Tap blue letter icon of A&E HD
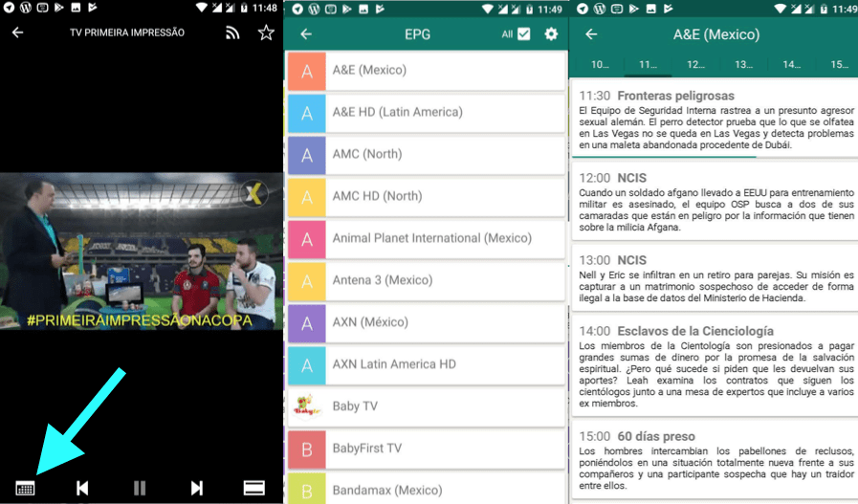This screenshot has width=858, height=504. 307,113
